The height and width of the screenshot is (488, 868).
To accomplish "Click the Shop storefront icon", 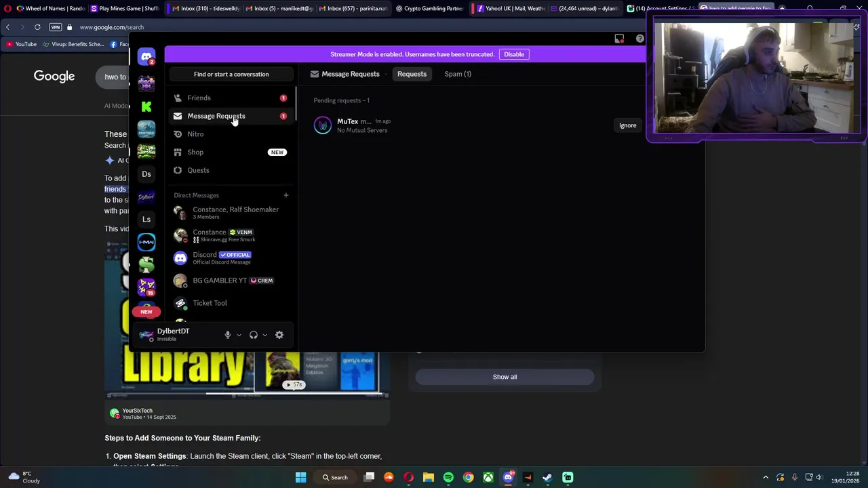I will [x=178, y=152].
